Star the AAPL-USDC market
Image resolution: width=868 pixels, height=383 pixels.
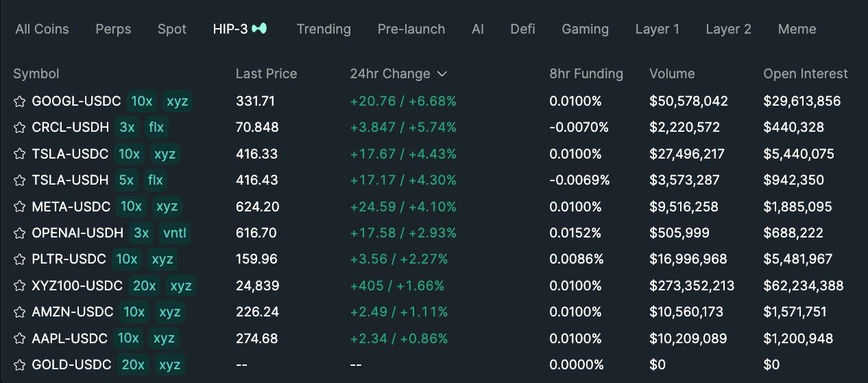pos(19,338)
